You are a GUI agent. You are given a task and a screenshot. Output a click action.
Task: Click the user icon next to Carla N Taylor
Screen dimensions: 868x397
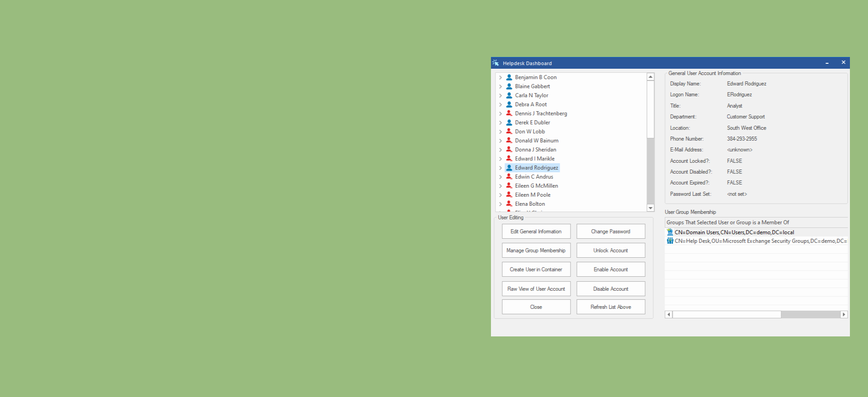pos(509,95)
